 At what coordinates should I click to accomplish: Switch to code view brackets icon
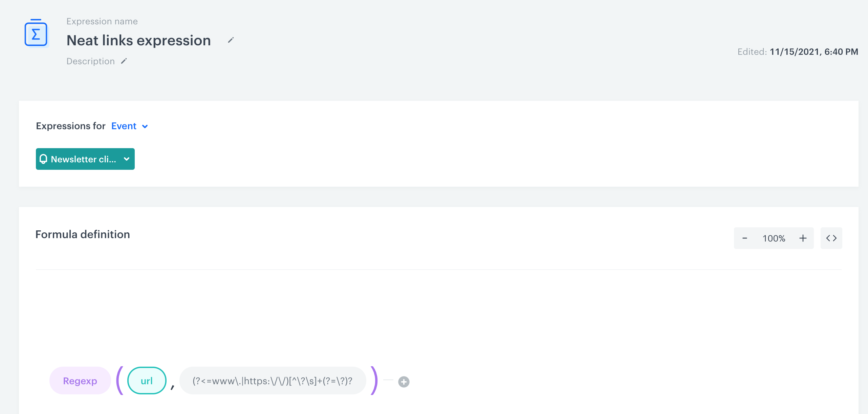click(x=831, y=238)
